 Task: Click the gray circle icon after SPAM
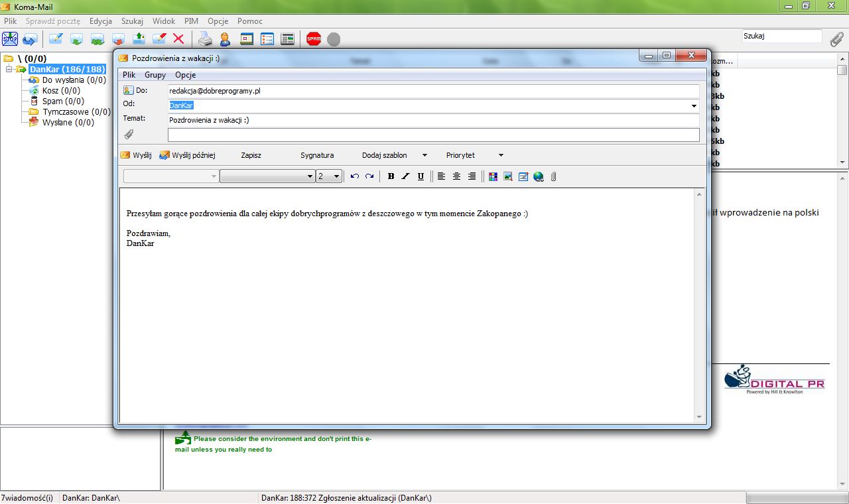point(334,40)
